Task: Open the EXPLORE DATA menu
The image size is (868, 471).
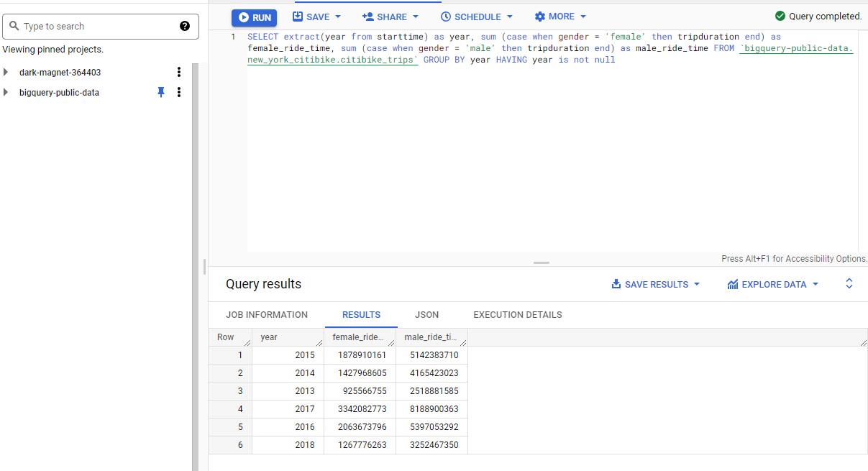Action: [773, 284]
